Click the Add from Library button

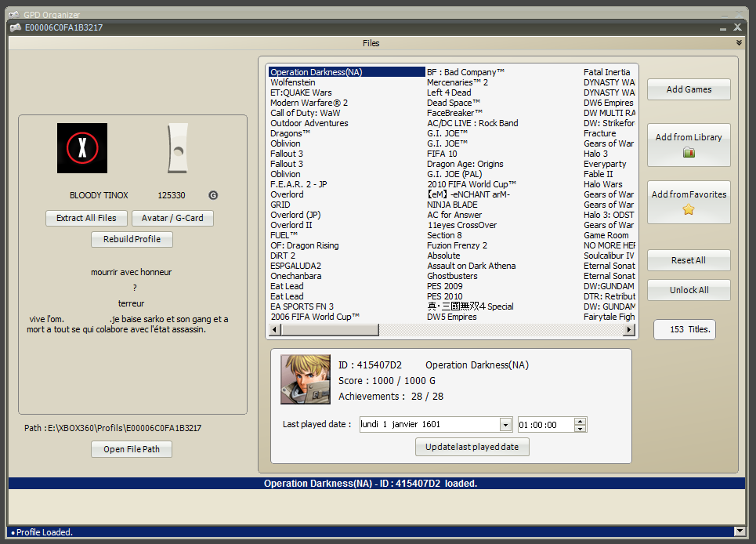pos(689,145)
